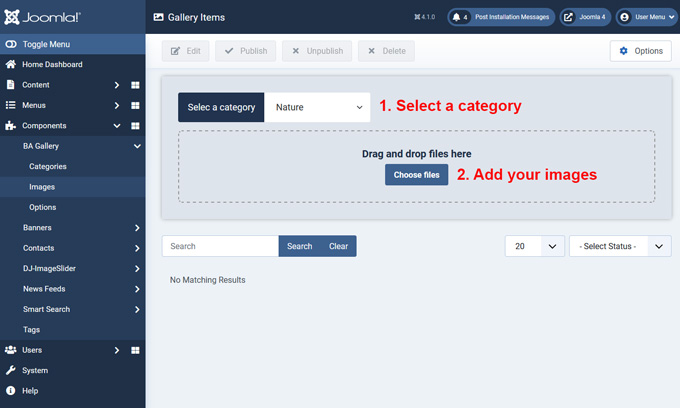The width and height of the screenshot is (680, 408).
Task: Open the Select Status dropdown
Action: (620, 246)
